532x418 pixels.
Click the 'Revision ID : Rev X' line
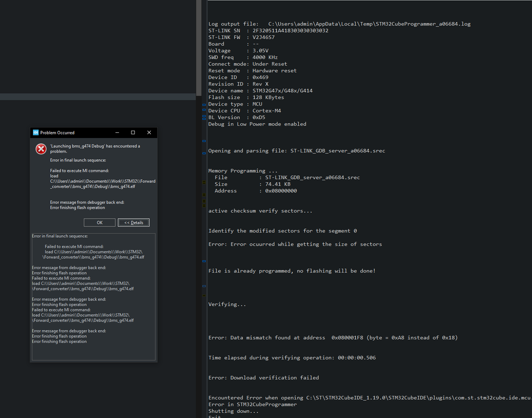point(239,84)
